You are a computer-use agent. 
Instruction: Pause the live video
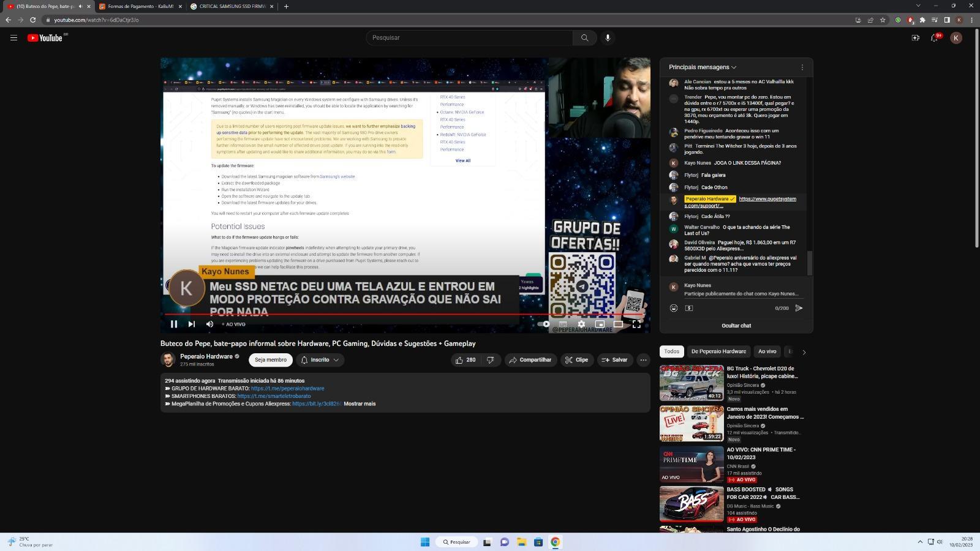pyautogui.click(x=174, y=324)
